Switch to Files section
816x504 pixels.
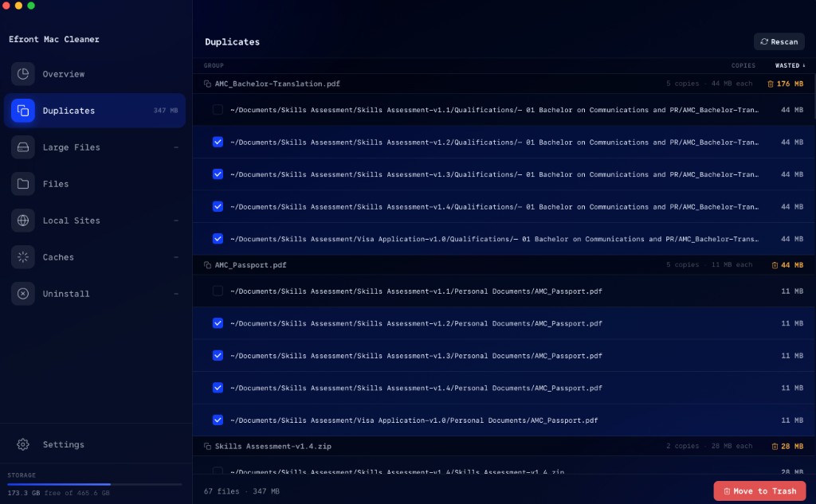[95, 184]
